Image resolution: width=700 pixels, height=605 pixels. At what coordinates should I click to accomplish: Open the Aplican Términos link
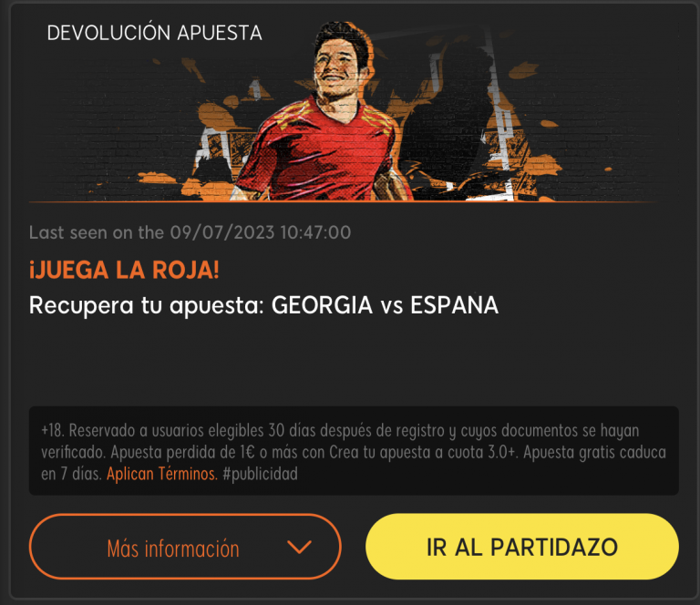(x=162, y=474)
